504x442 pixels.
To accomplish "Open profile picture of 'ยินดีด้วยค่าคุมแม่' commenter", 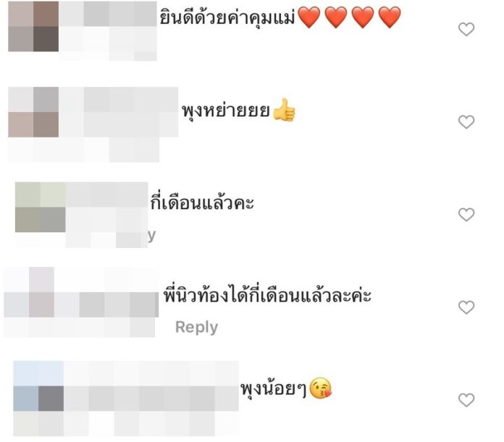I will [x=33, y=26].
